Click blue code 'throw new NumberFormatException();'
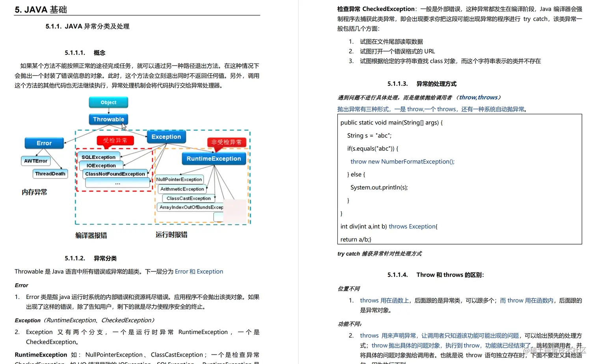Screen dimensions: 596x364 (402, 162)
